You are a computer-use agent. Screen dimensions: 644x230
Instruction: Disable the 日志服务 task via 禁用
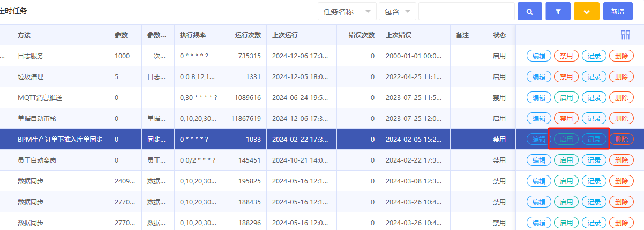pyautogui.click(x=566, y=56)
